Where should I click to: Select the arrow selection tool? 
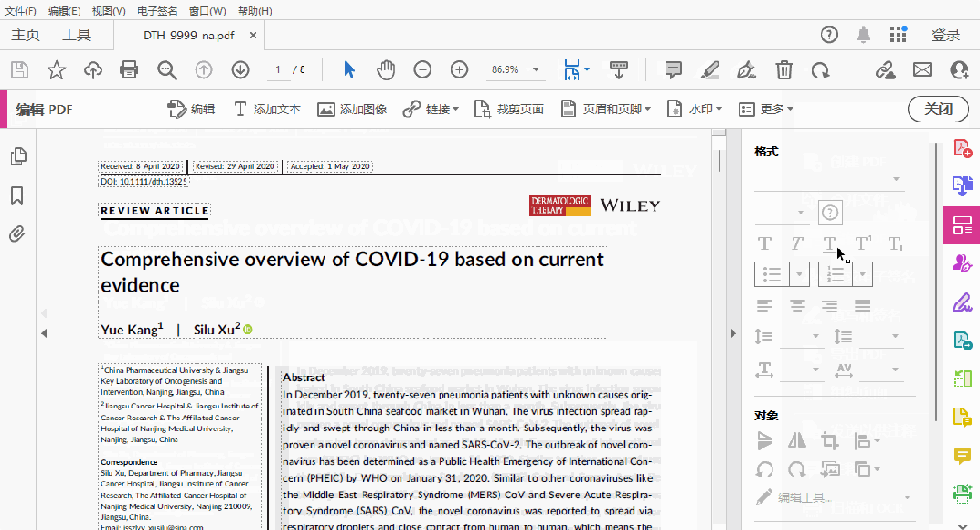pos(349,69)
